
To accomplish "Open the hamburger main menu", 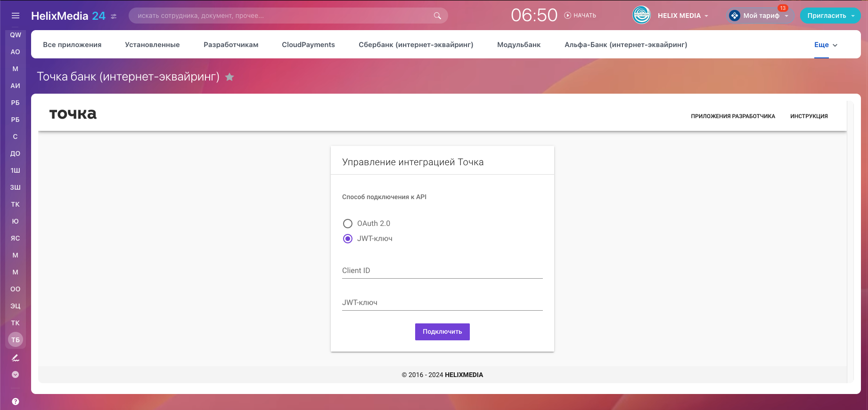I will 16,16.
